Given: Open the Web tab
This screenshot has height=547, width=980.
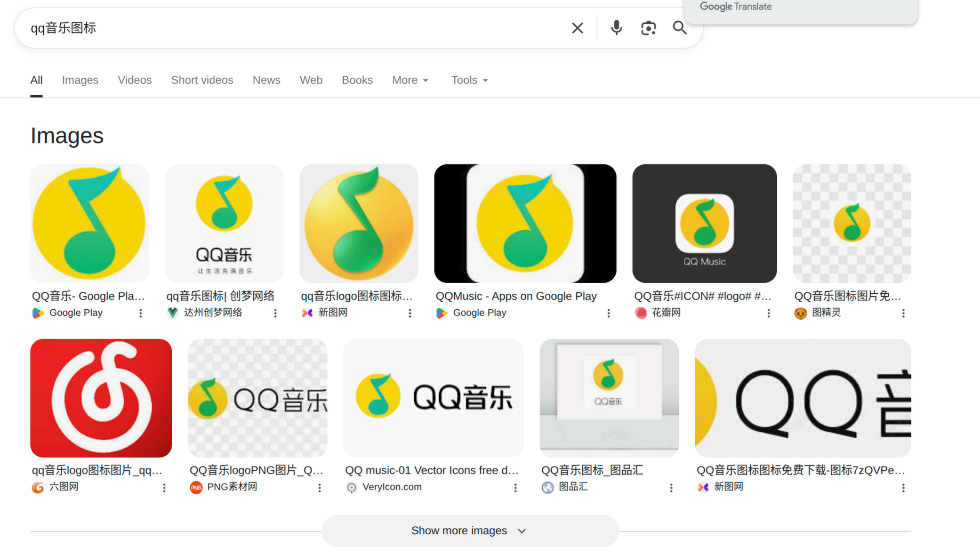Looking at the screenshot, I should click(x=311, y=80).
